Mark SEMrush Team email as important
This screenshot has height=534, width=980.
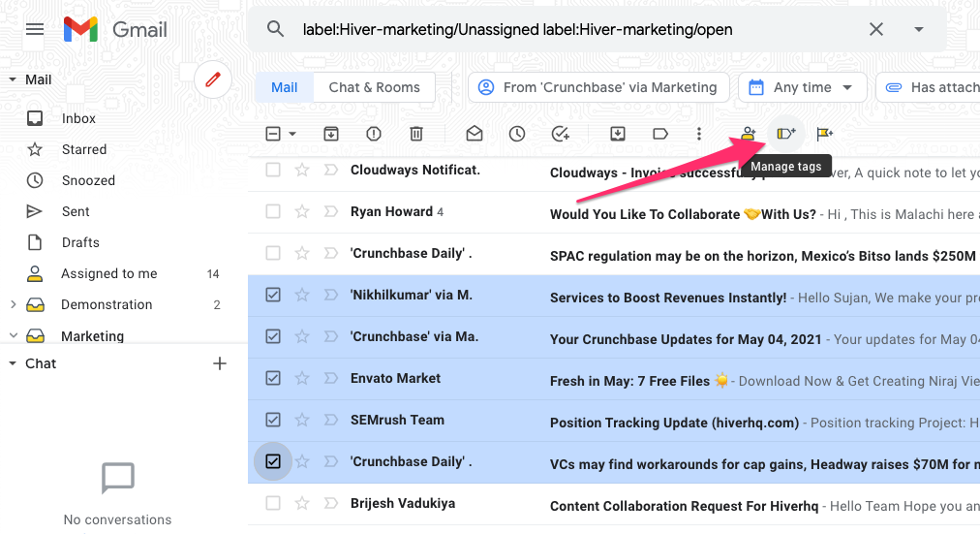tap(330, 420)
